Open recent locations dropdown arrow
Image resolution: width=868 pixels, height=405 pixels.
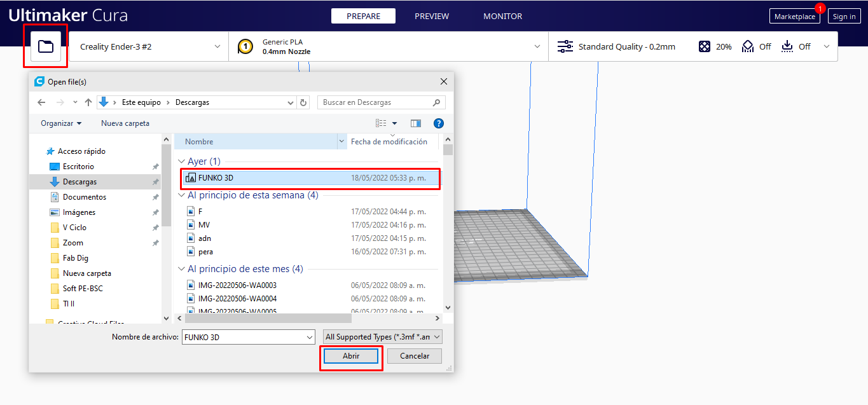click(75, 102)
